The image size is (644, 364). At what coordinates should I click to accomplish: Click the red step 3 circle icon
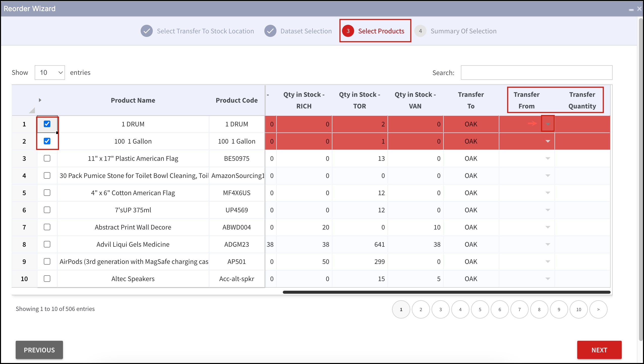pyautogui.click(x=348, y=31)
